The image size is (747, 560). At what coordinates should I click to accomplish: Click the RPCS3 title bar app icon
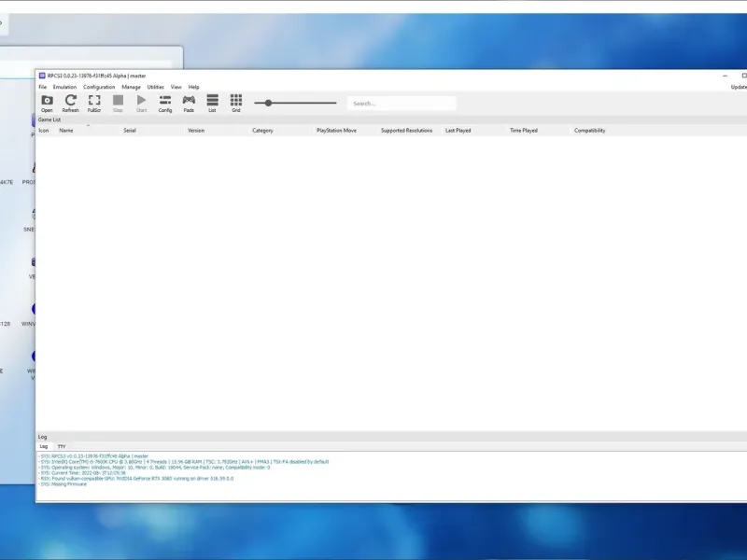42,76
